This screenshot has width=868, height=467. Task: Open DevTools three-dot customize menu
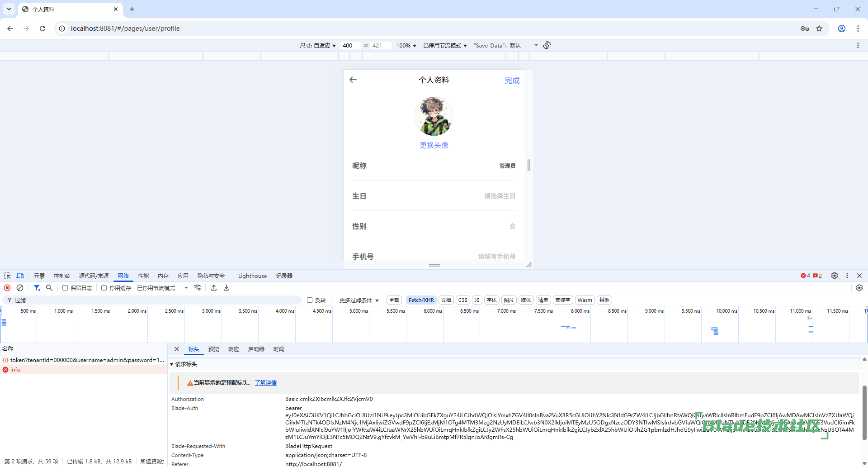(x=847, y=276)
